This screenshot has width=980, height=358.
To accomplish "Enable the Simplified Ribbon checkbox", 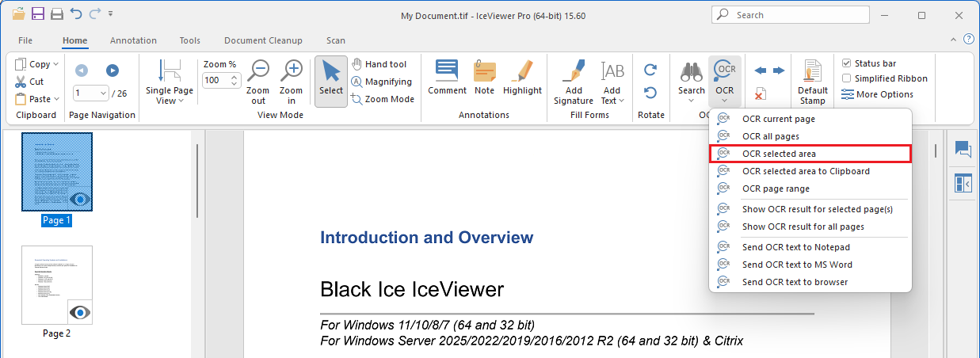I will (x=846, y=78).
